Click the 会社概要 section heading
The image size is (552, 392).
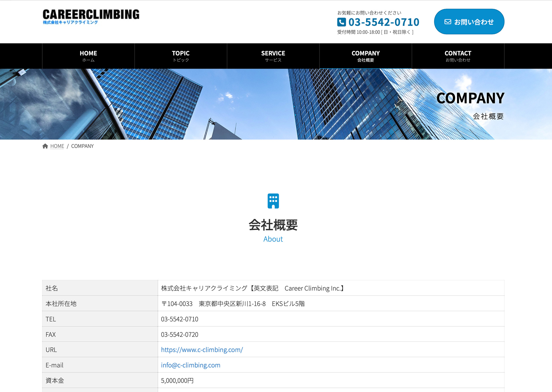pyautogui.click(x=273, y=225)
